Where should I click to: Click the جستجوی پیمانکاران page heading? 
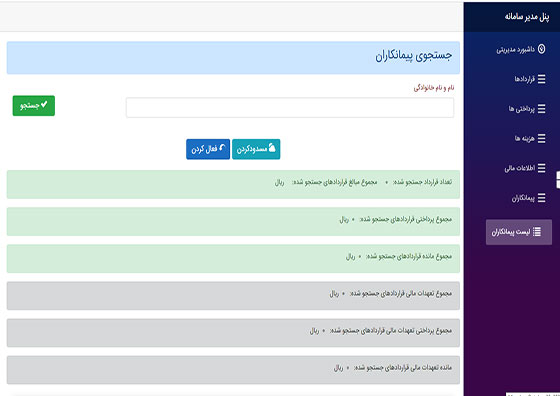[414, 56]
